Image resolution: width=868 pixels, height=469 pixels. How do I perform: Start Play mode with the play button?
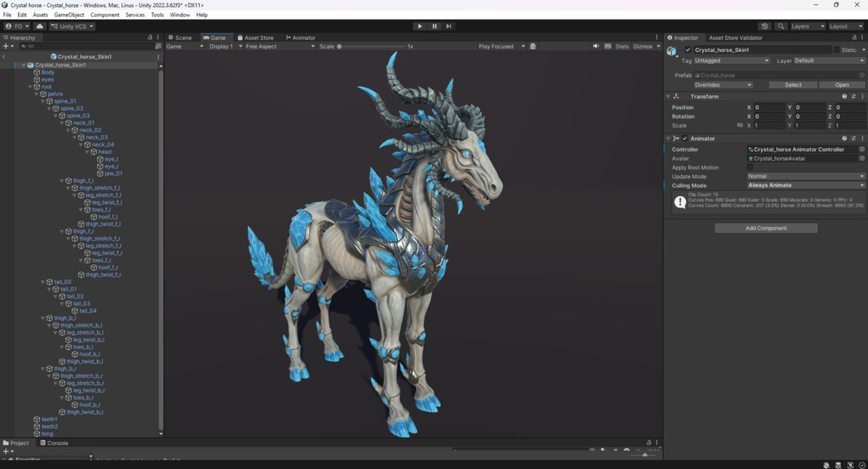pyautogui.click(x=420, y=26)
